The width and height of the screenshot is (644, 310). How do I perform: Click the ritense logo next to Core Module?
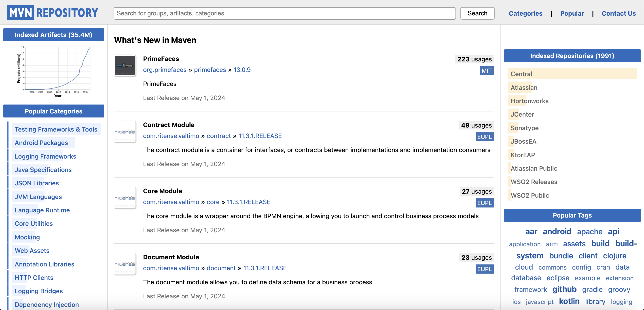[125, 198]
